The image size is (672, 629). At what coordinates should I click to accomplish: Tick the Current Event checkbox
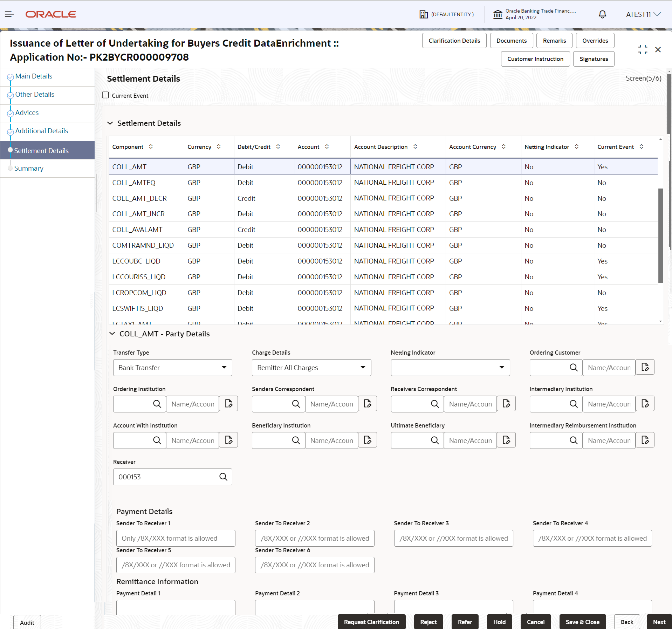(105, 95)
